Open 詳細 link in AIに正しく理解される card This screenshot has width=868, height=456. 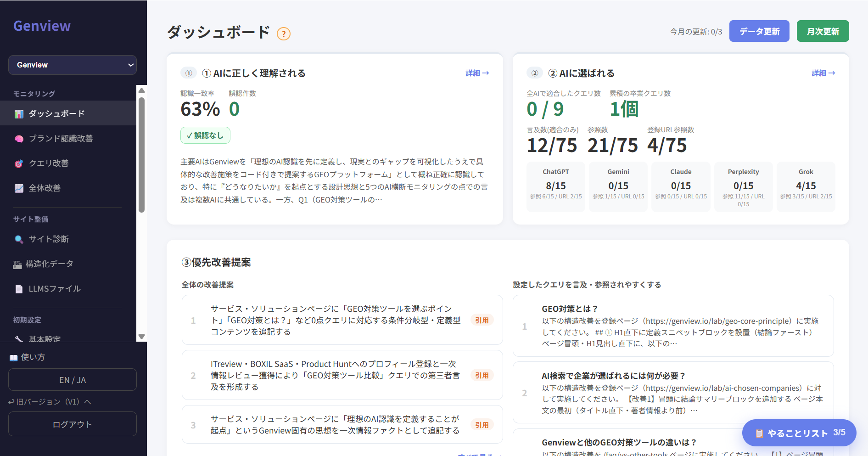[477, 73]
